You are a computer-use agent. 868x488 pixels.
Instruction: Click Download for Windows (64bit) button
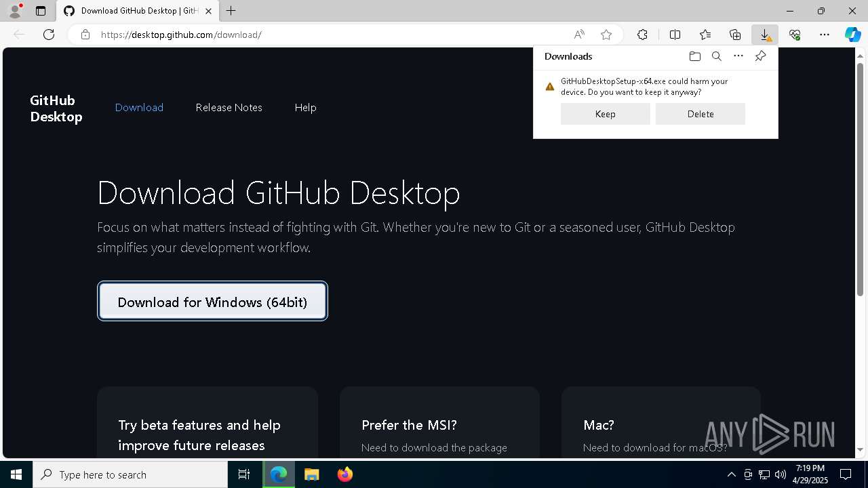pos(212,301)
